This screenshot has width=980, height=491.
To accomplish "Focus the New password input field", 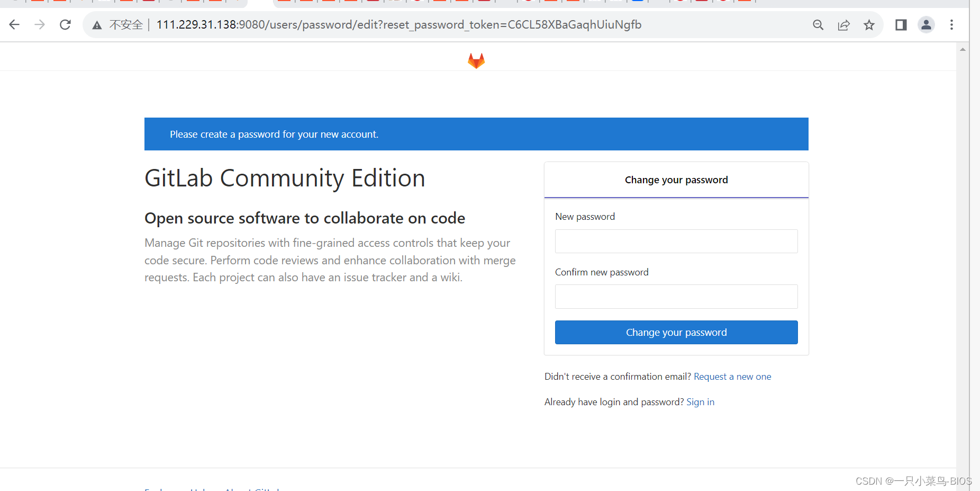I will (676, 241).
